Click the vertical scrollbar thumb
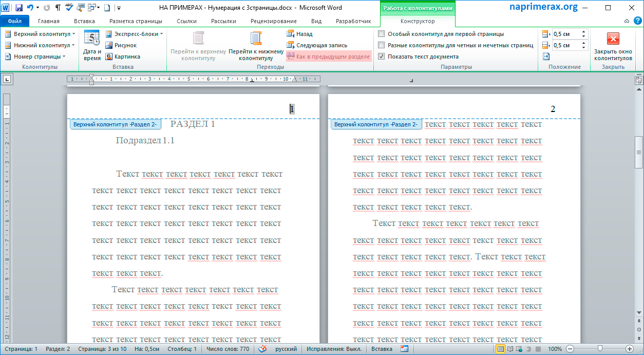644x355 pixels. coord(639,152)
